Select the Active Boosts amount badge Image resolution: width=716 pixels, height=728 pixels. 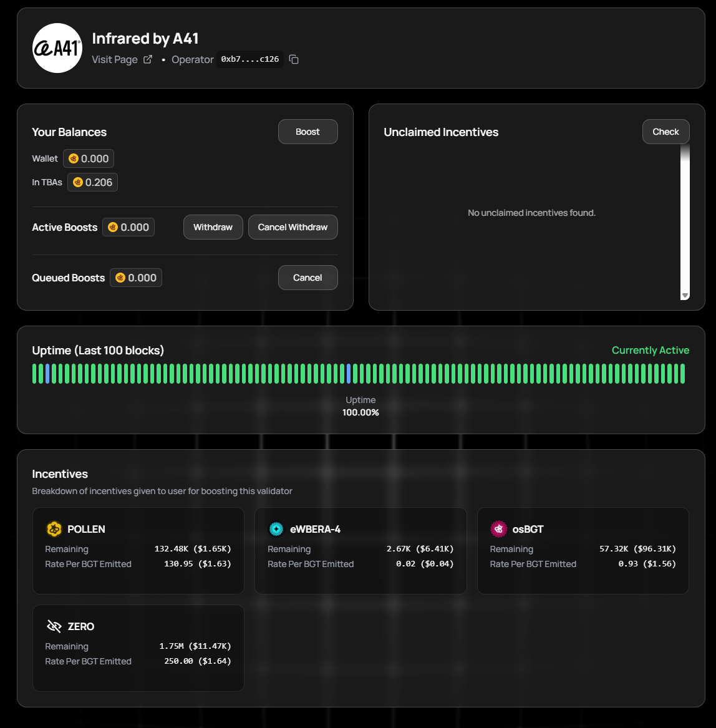coord(128,227)
